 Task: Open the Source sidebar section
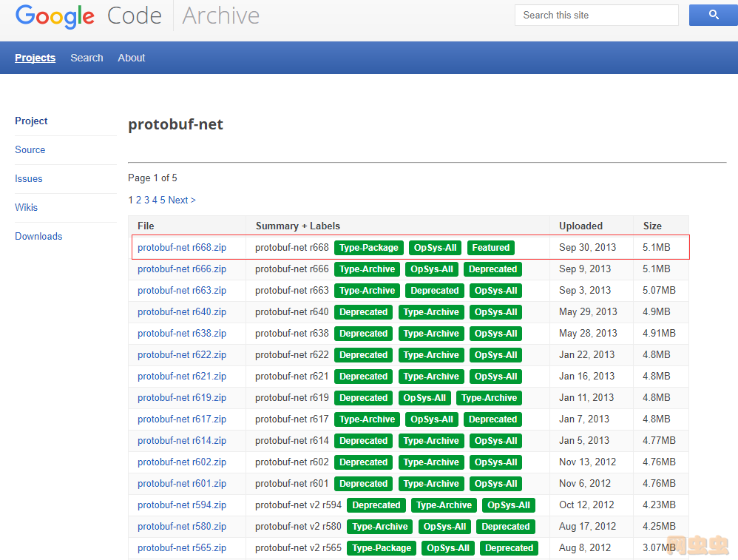coord(30,149)
